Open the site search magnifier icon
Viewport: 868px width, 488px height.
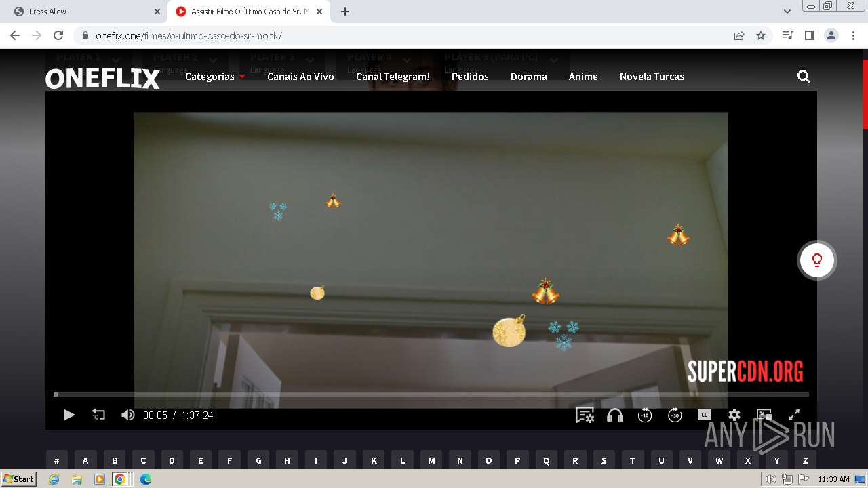point(804,77)
